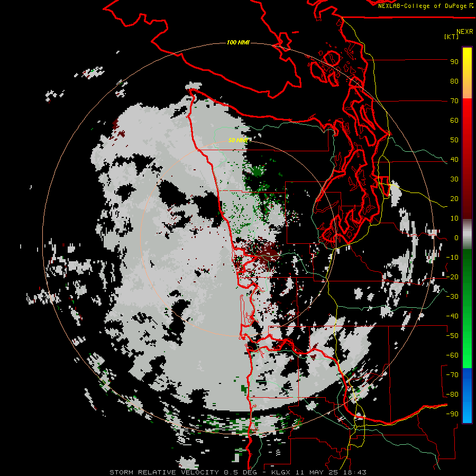The height and width of the screenshot is (476, 476).
Task: Click the 11 MAY 25 date text
Action: pyautogui.click(x=315, y=472)
